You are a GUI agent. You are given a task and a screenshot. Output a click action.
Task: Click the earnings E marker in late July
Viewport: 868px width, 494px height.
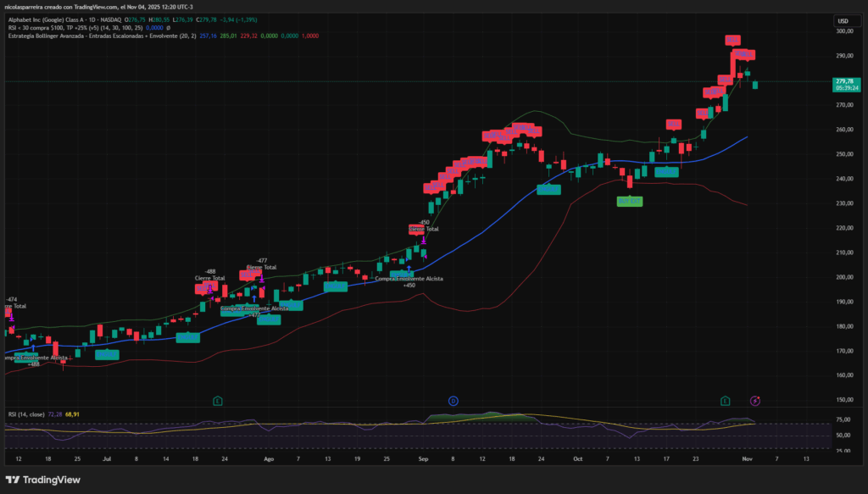pyautogui.click(x=218, y=400)
